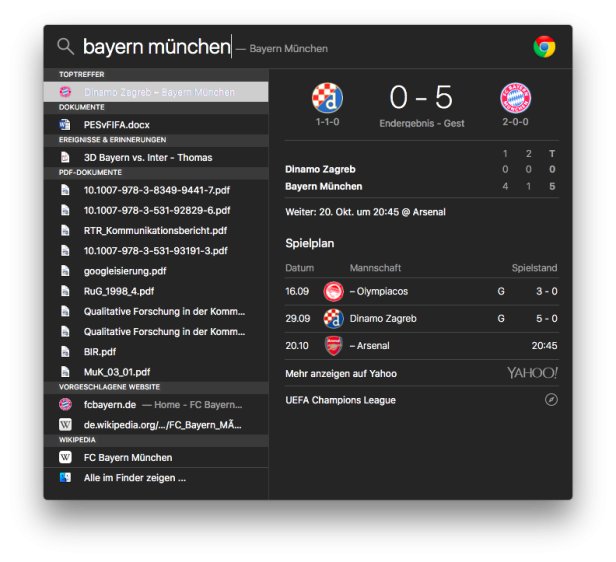This screenshot has width=616, height=562.
Task: Click the magnifying glass search icon
Action: tap(65, 46)
